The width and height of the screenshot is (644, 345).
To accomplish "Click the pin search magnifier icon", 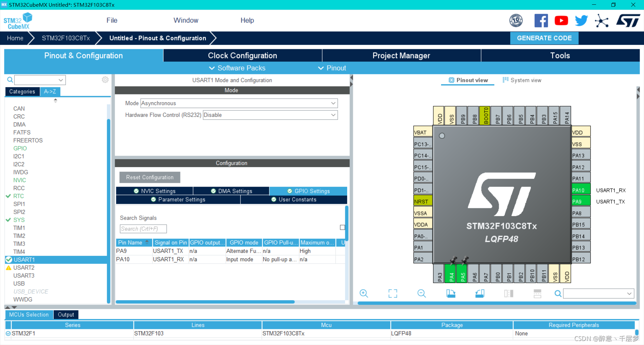I will click(x=558, y=294).
